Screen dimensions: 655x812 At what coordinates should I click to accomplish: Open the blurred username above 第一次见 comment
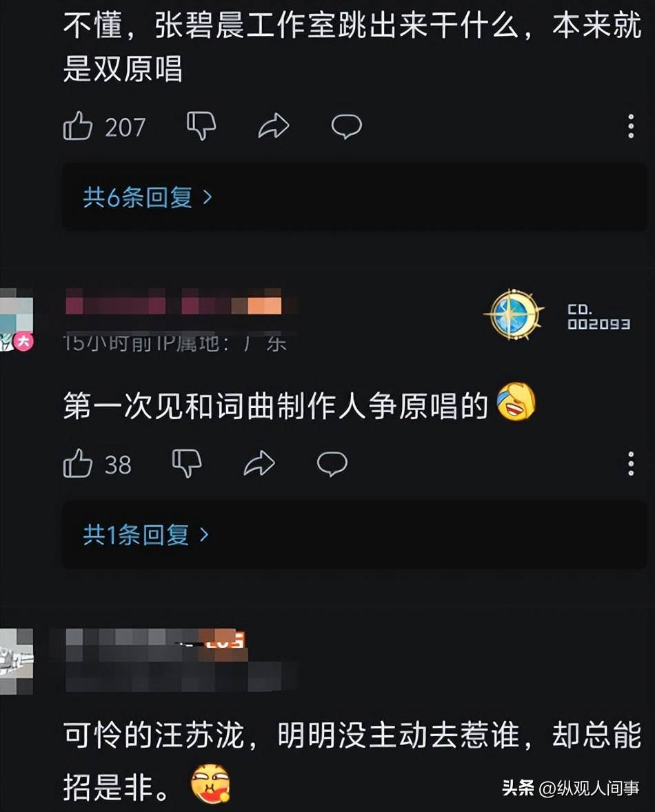coord(174,301)
